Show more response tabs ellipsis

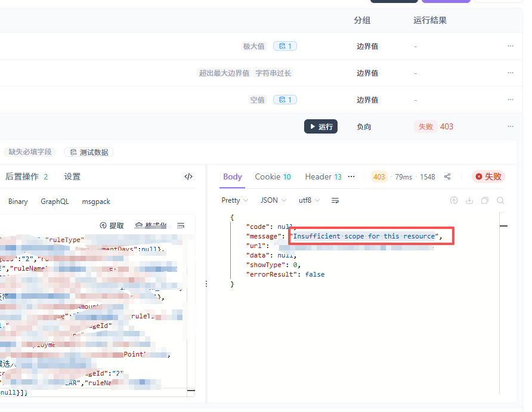(351, 176)
